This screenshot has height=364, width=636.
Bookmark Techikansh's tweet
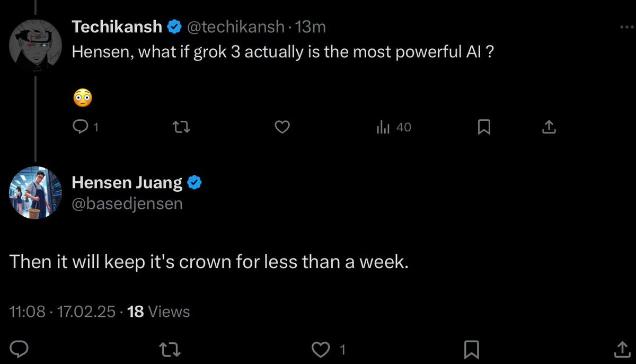[483, 127]
